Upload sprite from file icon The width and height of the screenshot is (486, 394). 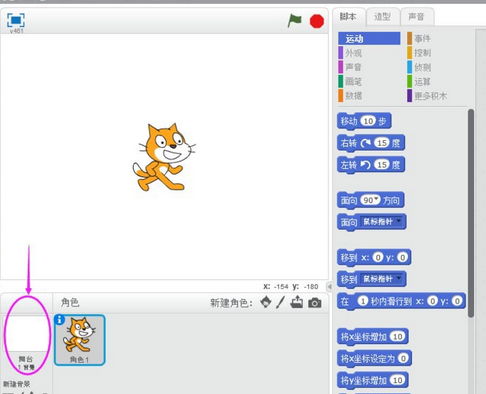(297, 302)
